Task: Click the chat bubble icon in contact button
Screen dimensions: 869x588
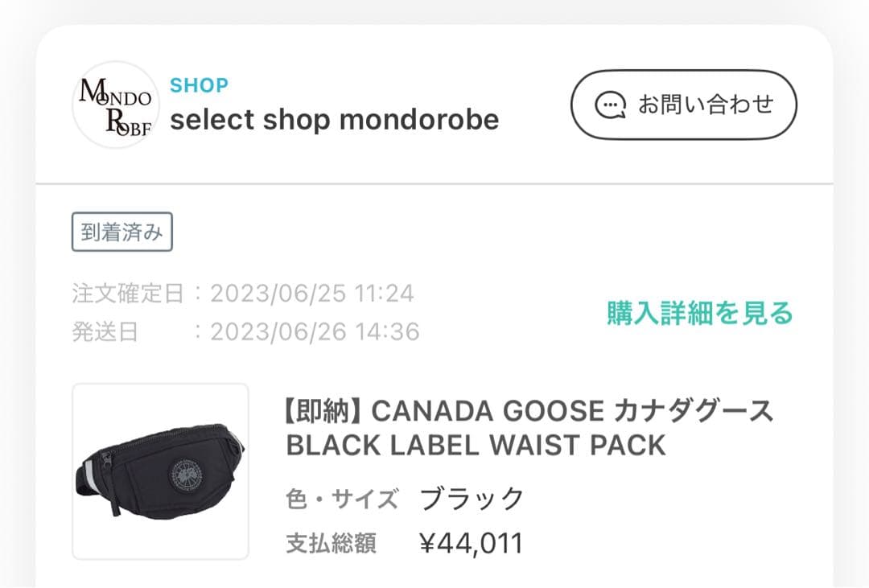Action: [612, 105]
